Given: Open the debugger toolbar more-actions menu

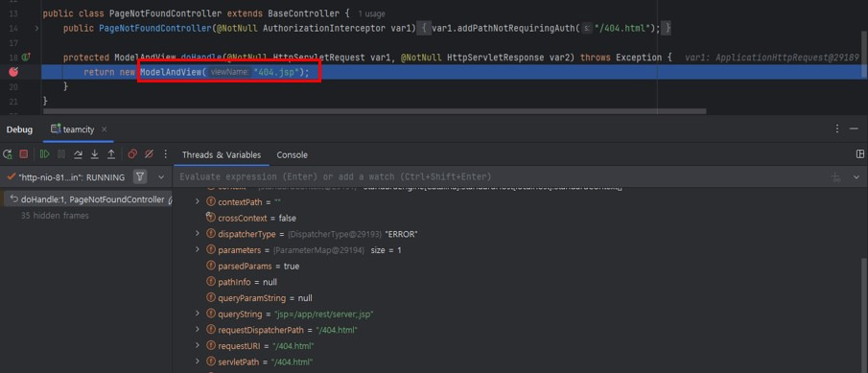Looking at the screenshot, I should (166, 154).
